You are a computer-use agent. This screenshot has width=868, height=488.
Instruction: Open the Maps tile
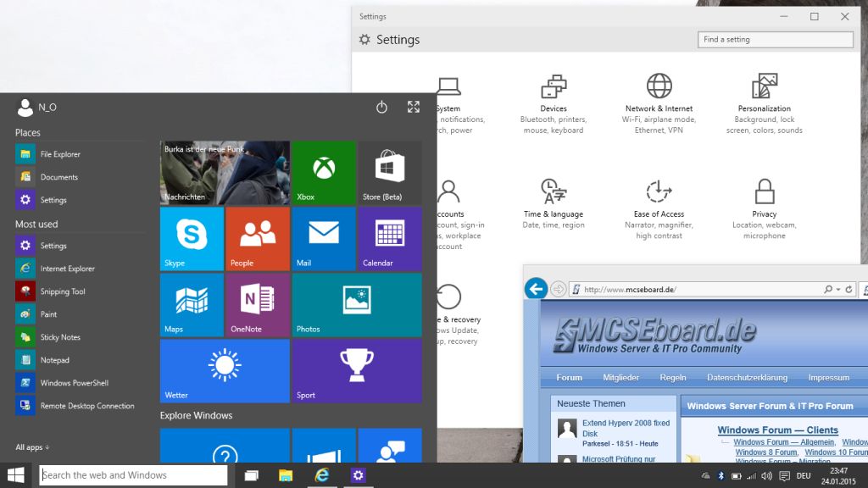[192, 305]
